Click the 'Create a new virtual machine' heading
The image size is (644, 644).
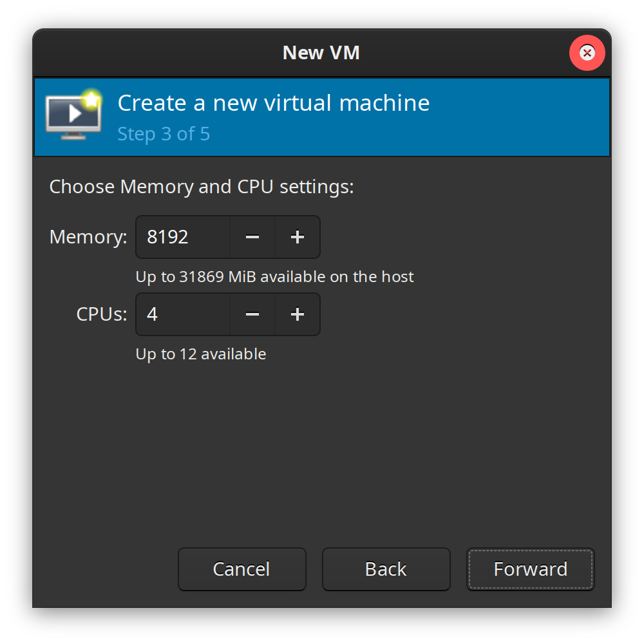click(273, 103)
